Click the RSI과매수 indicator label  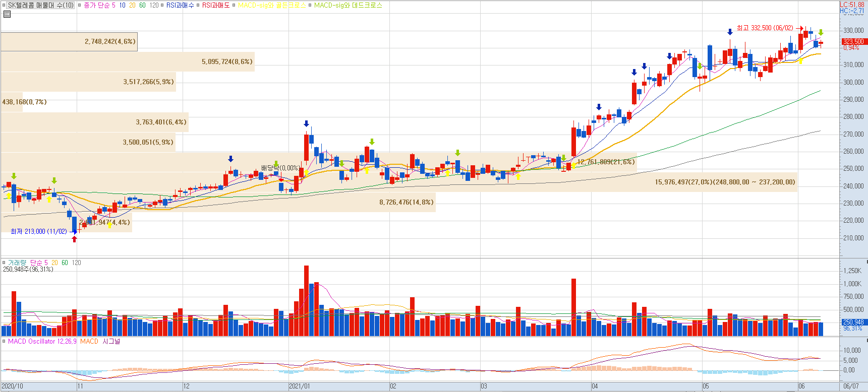[180, 5]
